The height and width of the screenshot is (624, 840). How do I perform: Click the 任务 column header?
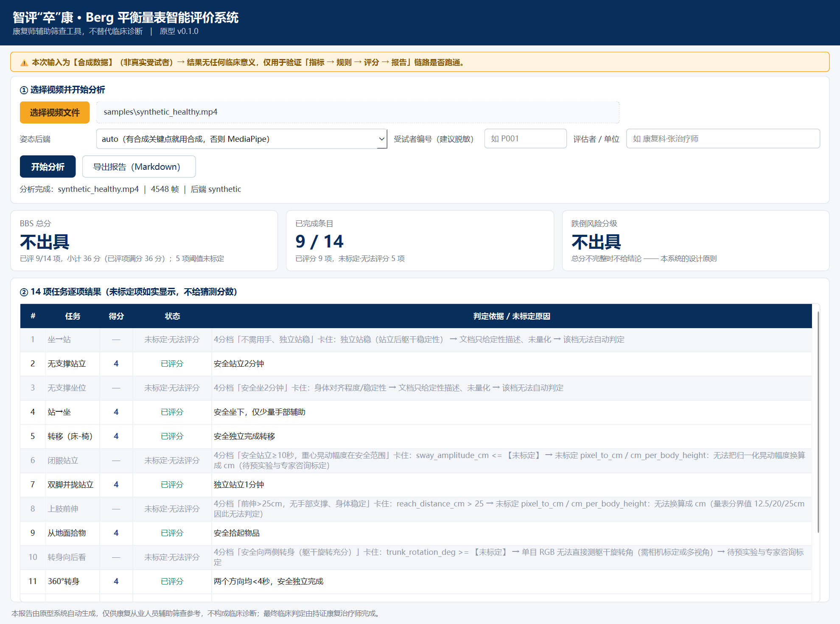(73, 316)
